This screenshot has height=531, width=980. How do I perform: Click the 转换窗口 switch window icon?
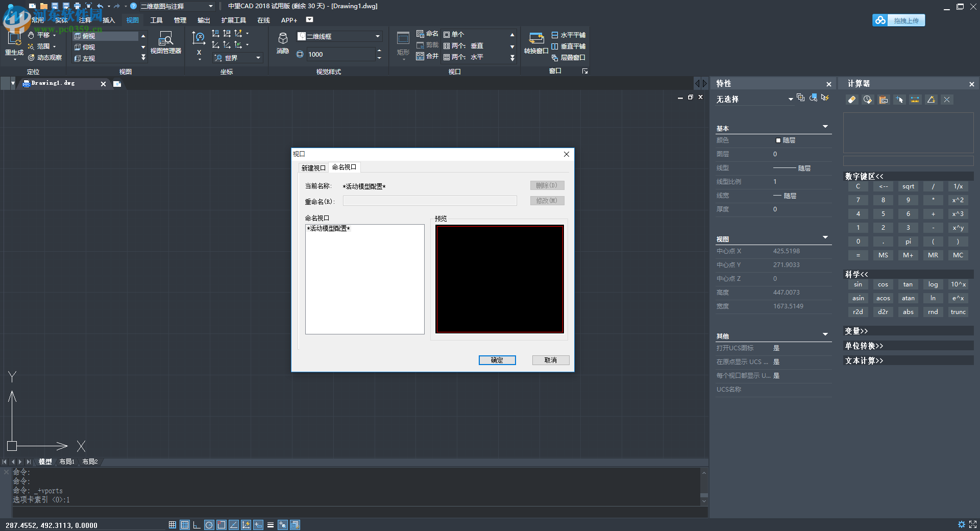(x=536, y=43)
